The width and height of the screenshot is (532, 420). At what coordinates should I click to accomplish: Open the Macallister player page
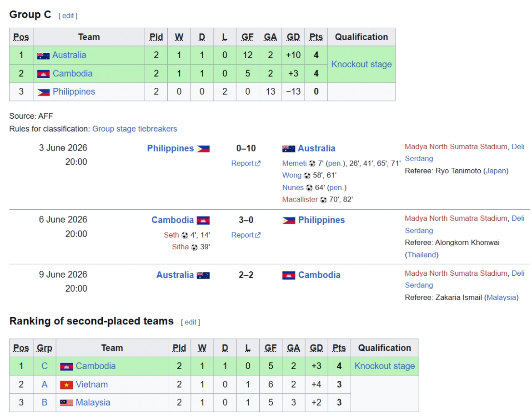coord(300,200)
